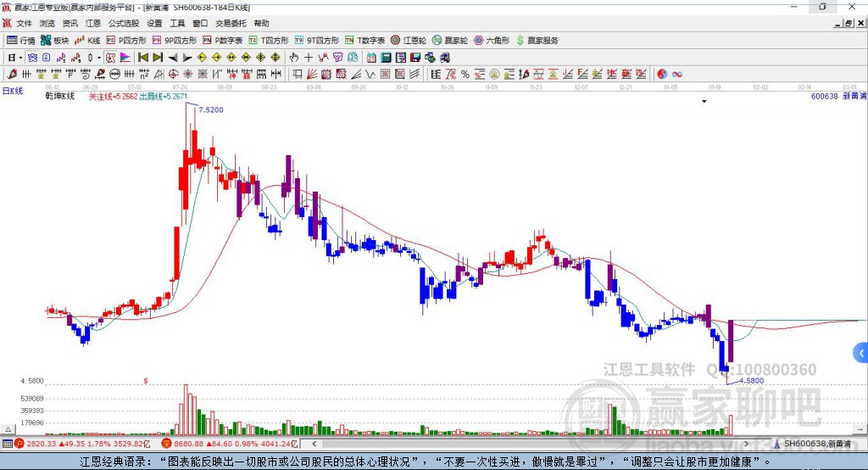
Task: Restore the inner chart window
Action: tap(849, 23)
